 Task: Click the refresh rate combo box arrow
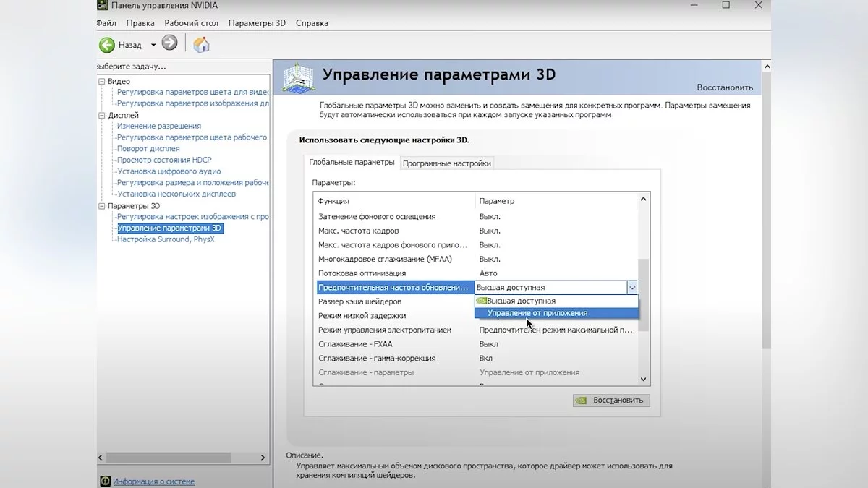tap(632, 288)
